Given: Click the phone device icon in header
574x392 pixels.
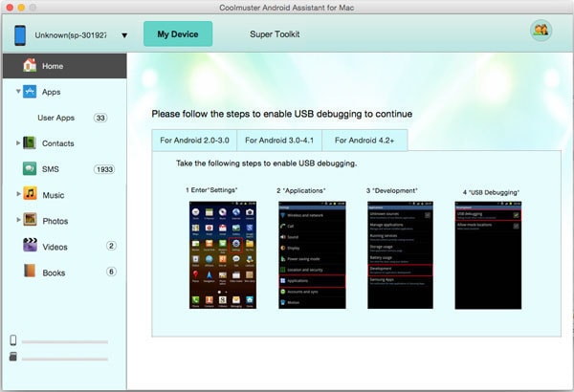Looking at the screenshot, I should pyautogui.click(x=20, y=35).
